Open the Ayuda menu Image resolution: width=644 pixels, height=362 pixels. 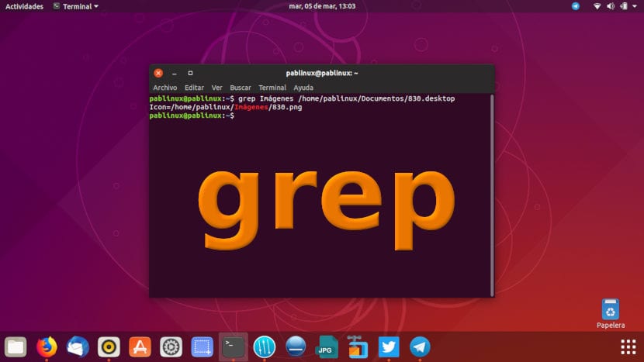tap(303, 88)
